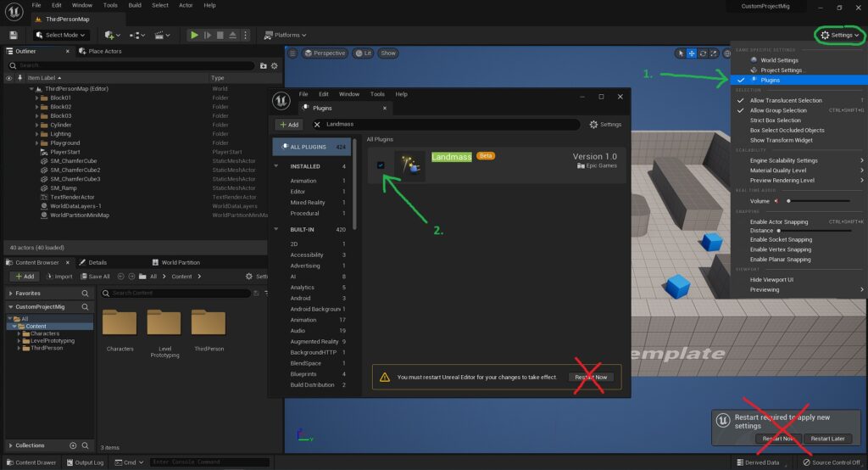Click the add collection plus icon
The image size is (868, 470).
pyautogui.click(x=73, y=445)
